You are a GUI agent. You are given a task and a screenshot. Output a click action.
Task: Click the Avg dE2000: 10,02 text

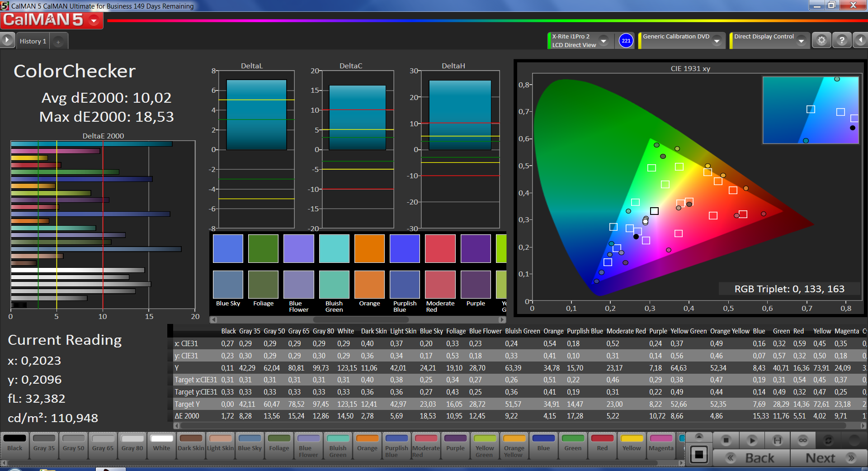(107, 98)
